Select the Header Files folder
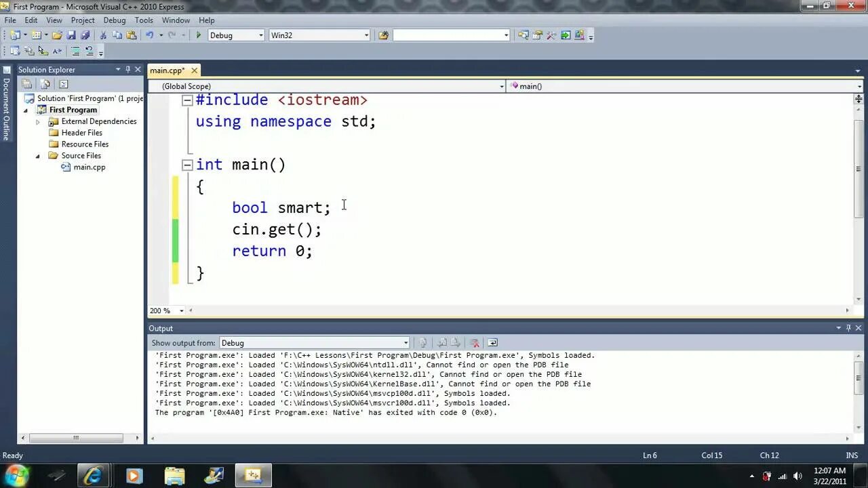Screen dimensions: 868x488 81,133
